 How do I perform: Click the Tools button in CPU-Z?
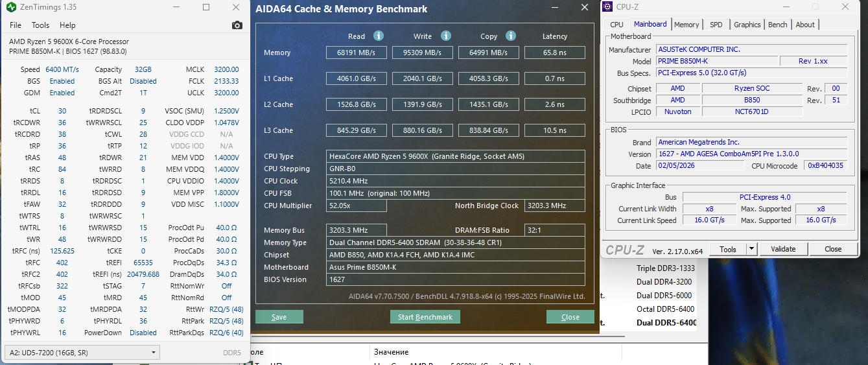click(x=728, y=249)
